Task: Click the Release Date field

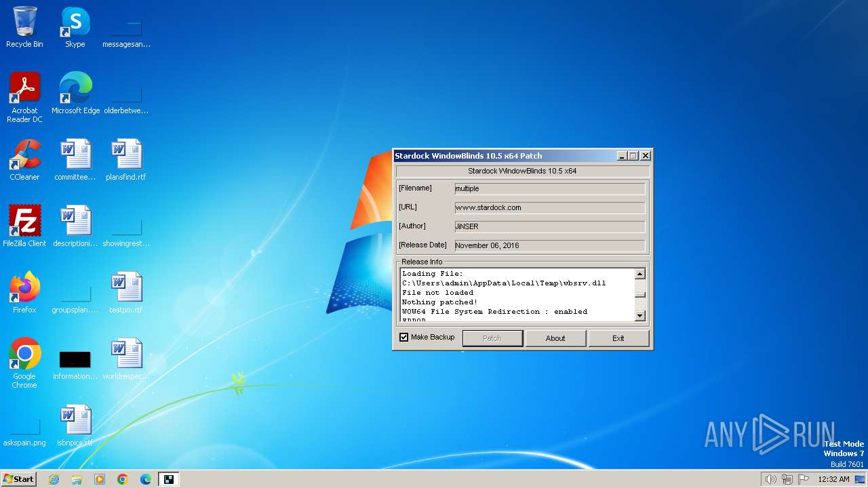Action: 550,245
